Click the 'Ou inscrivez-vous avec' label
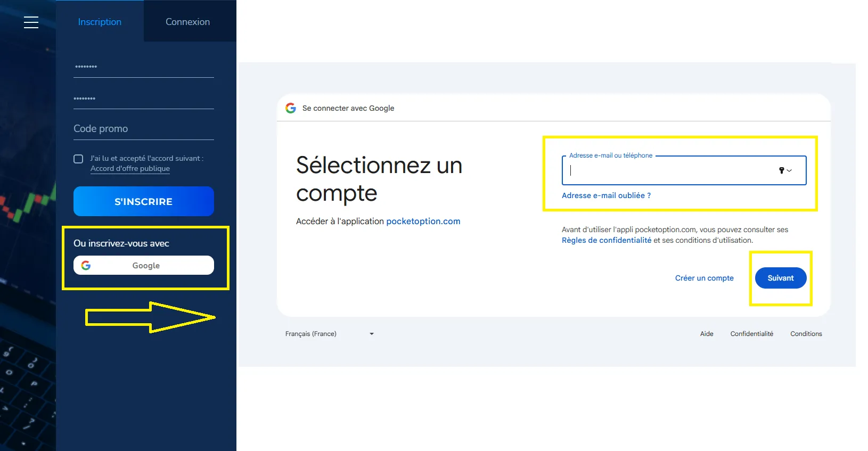Viewport: 868px width, 451px height. pos(121,243)
